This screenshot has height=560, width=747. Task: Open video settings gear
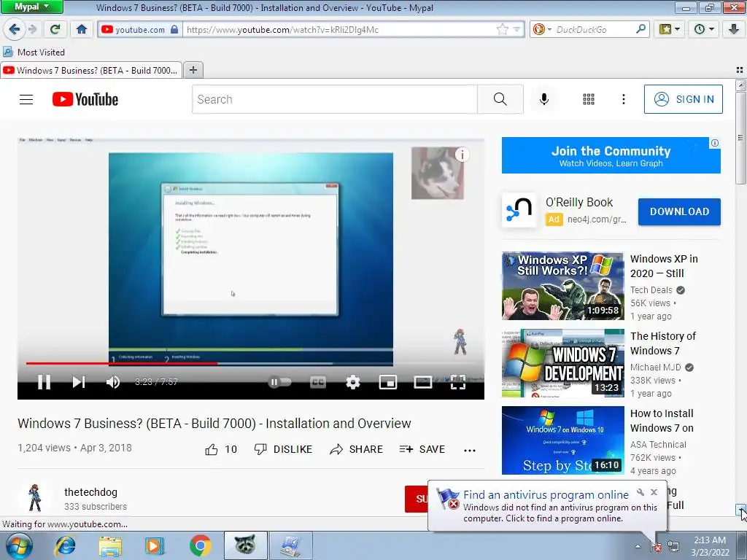[353, 382]
